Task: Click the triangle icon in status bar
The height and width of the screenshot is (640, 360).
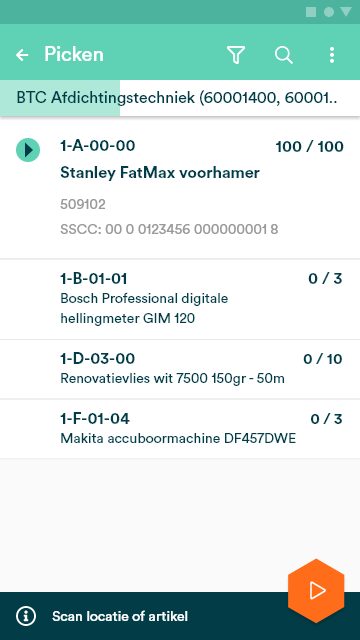Action: click(346, 12)
